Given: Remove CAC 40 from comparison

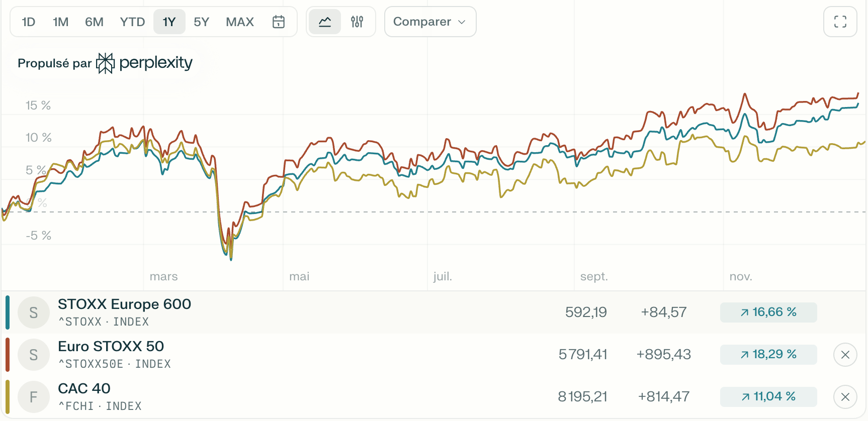Looking at the screenshot, I should click(x=845, y=397).
